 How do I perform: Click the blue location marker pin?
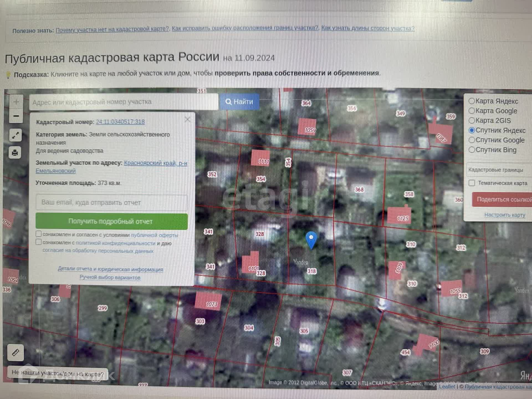311,239
